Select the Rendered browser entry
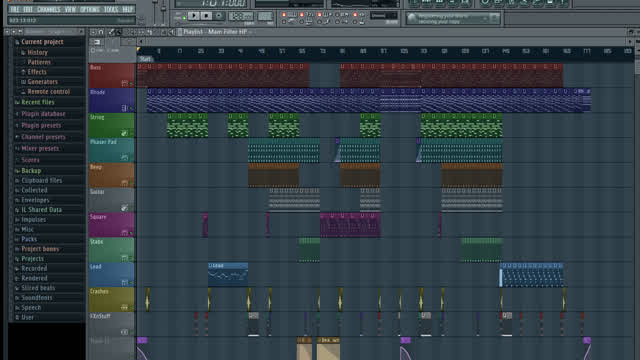Image resolution: width=640 pixels, height=360 pixels. click(x=34, y=278)
